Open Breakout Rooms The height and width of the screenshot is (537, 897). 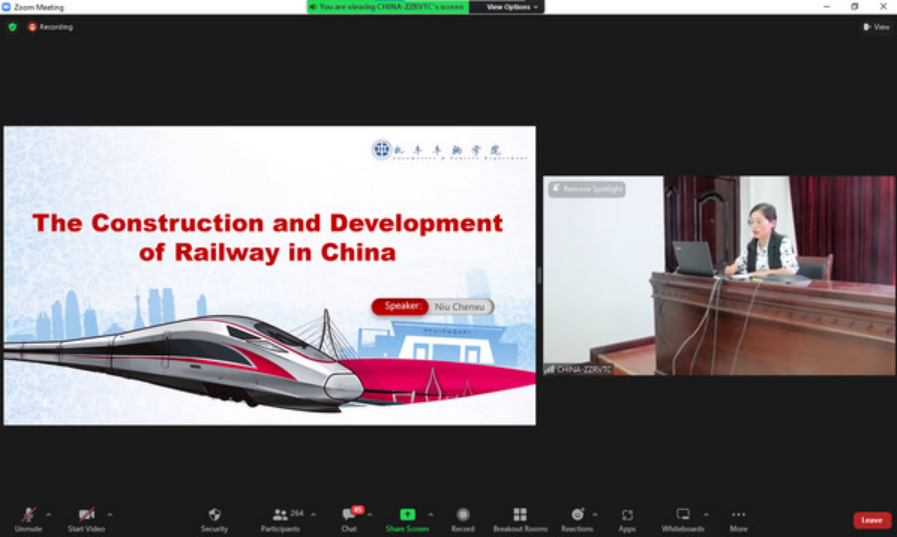pos(520,515)
